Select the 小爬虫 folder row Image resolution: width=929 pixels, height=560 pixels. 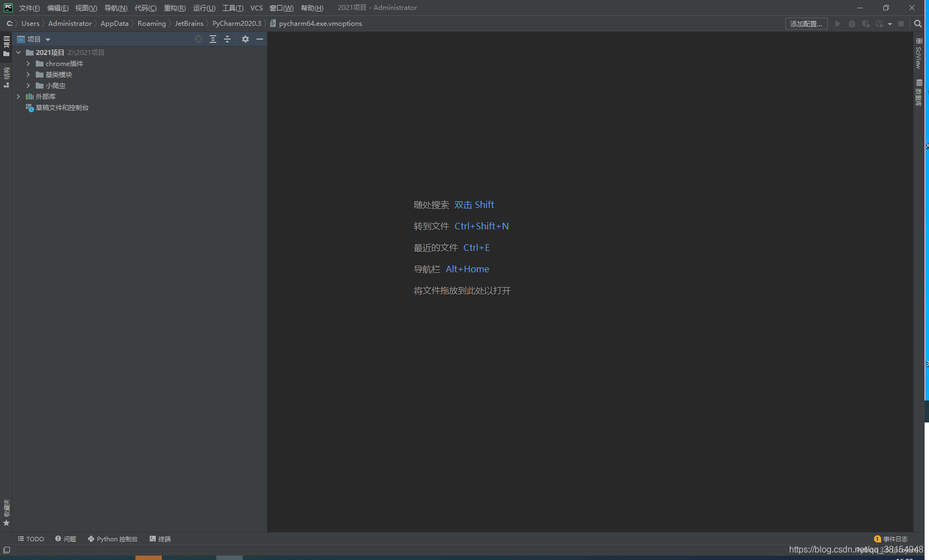pos(139,85)
